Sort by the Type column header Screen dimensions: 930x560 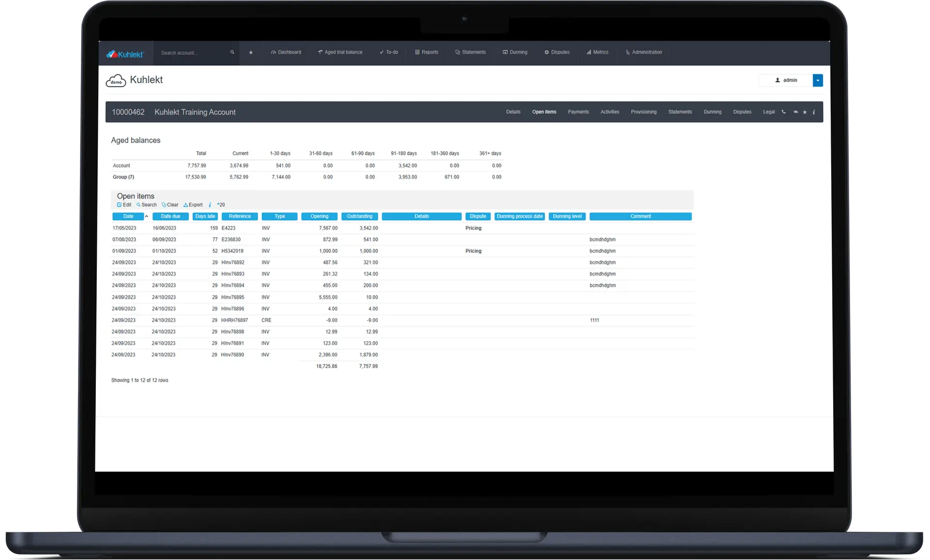point(279,217)
